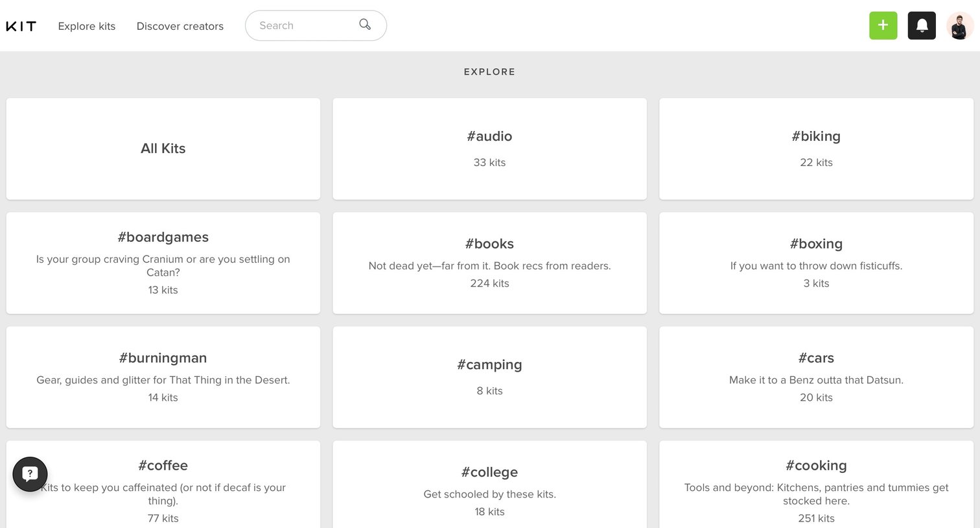Viewport: 980px width, 528px height.
Task: Open the All Kits card
Action: (163, 149)
